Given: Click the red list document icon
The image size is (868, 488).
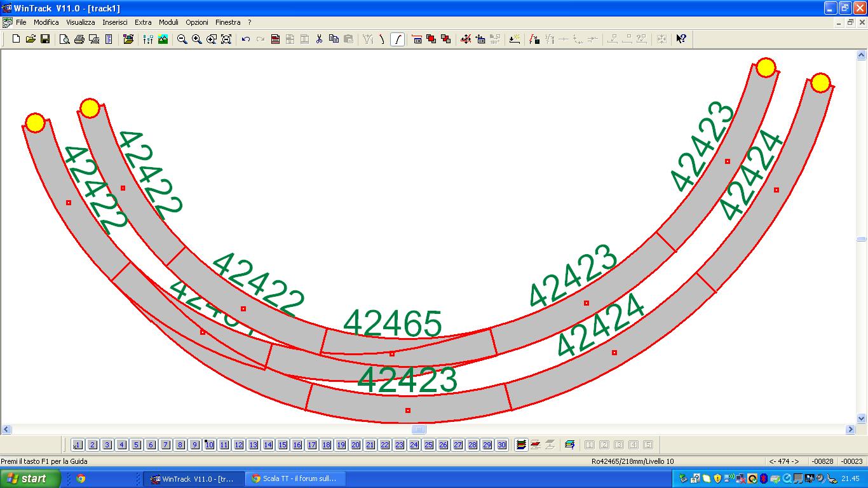Looking at the screenshot, I should [275, 39].
